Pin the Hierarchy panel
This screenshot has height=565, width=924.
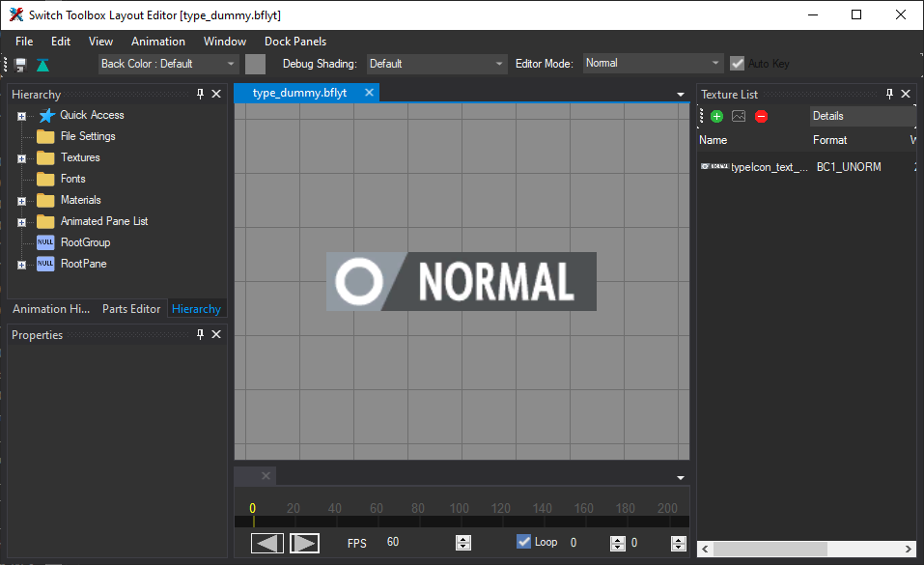click(200, 94)
